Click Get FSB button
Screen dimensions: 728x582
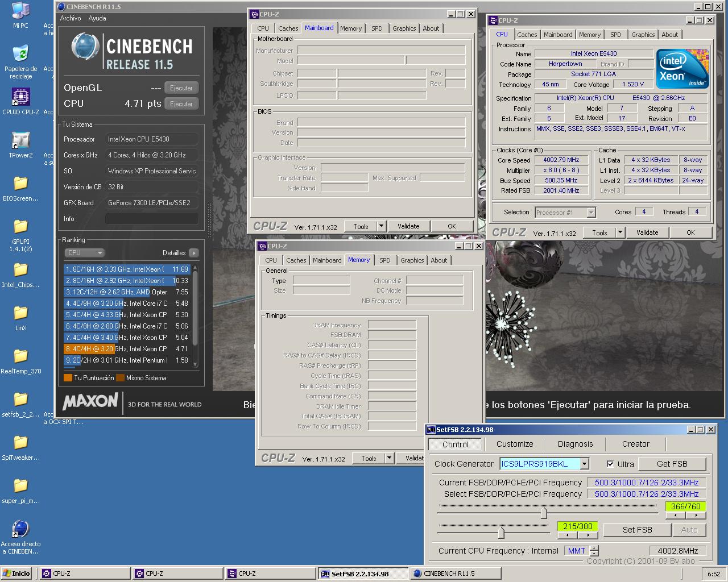click(x=672, y=464)
